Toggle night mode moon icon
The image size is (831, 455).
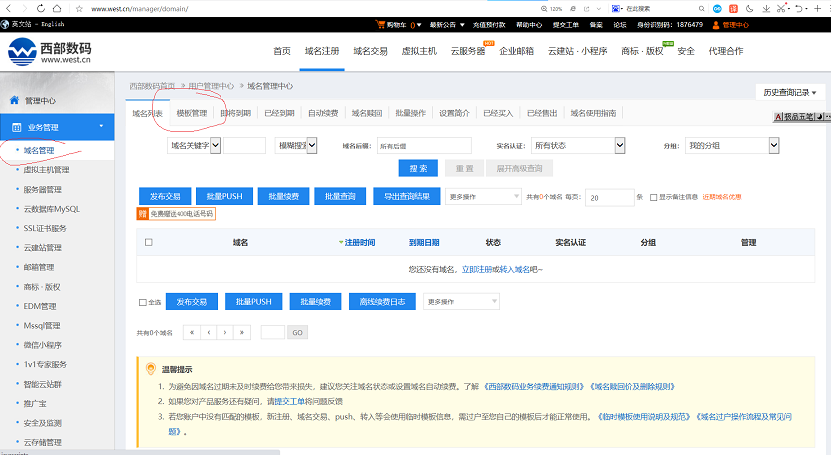coord(749,8)
